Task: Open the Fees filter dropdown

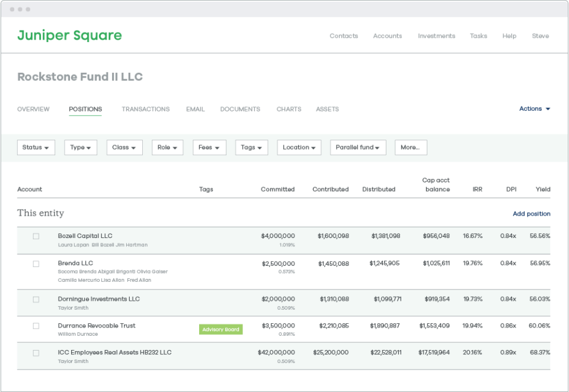Action: click(209, 147)
